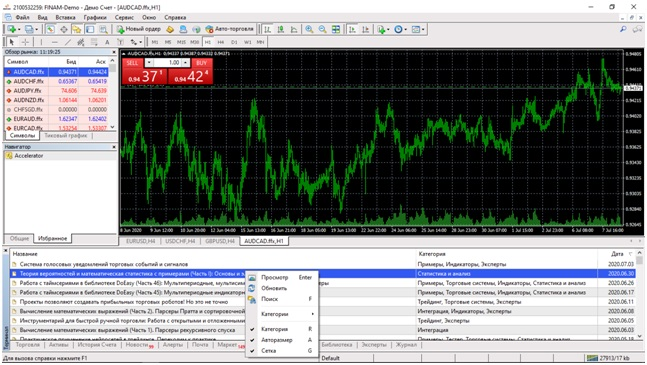This screenshot has height=365, width=647.
Task: Zoom in on the chart
Action: [309, 29]
